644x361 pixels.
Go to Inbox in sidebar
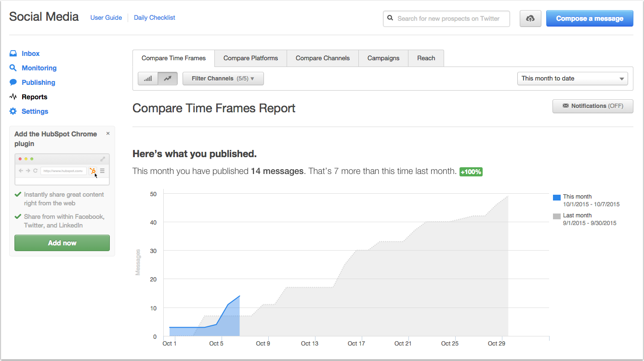(30, 53)
